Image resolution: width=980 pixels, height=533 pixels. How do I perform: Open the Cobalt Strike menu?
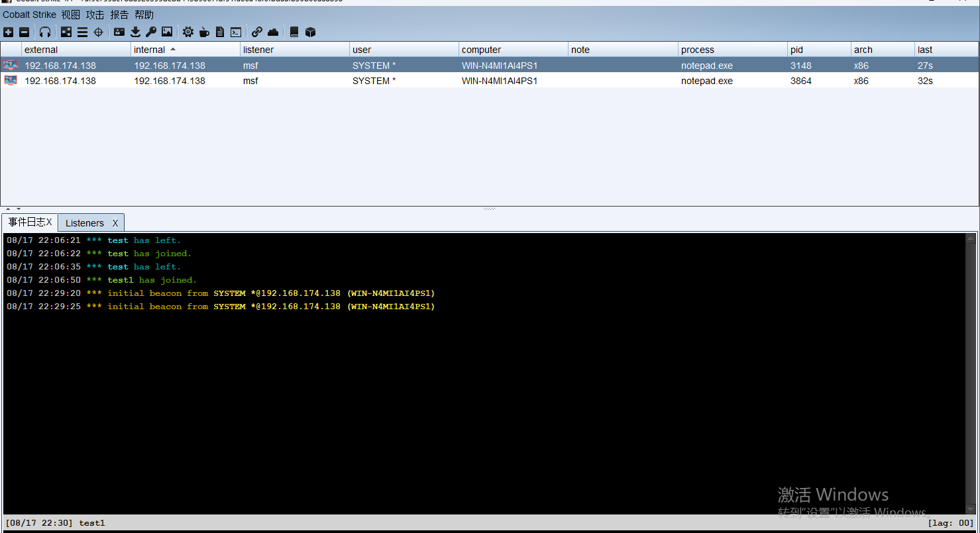coord(29,15)
